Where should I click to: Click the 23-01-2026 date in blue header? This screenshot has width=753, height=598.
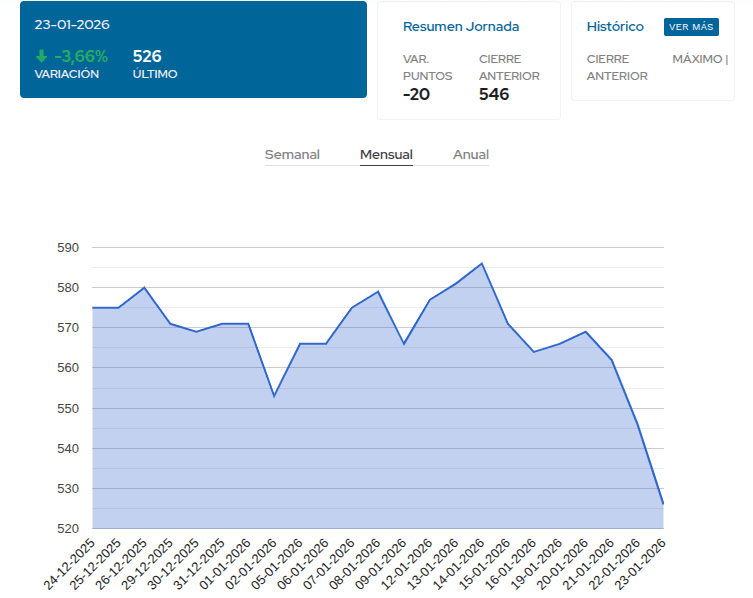click(72, 24)
